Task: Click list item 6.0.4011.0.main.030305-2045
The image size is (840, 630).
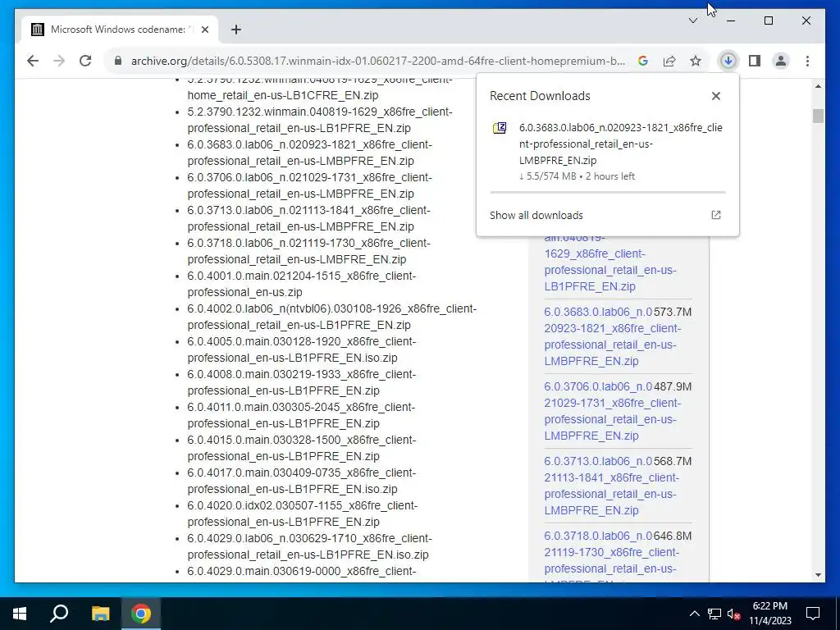Action: click(301, 415)
